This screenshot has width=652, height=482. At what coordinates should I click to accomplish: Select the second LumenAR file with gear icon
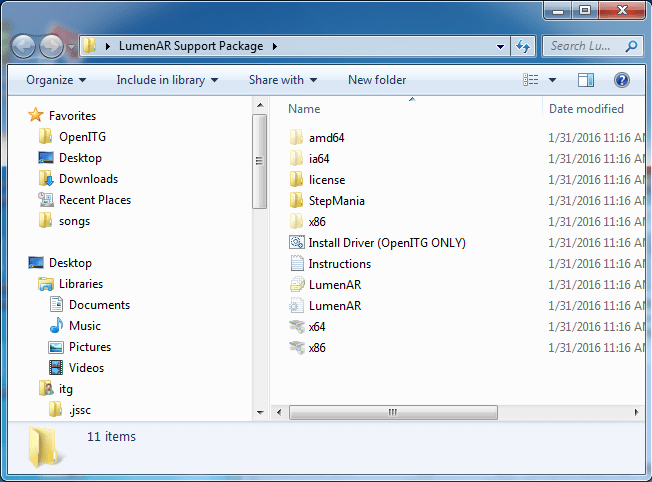(x=325, y=305)
